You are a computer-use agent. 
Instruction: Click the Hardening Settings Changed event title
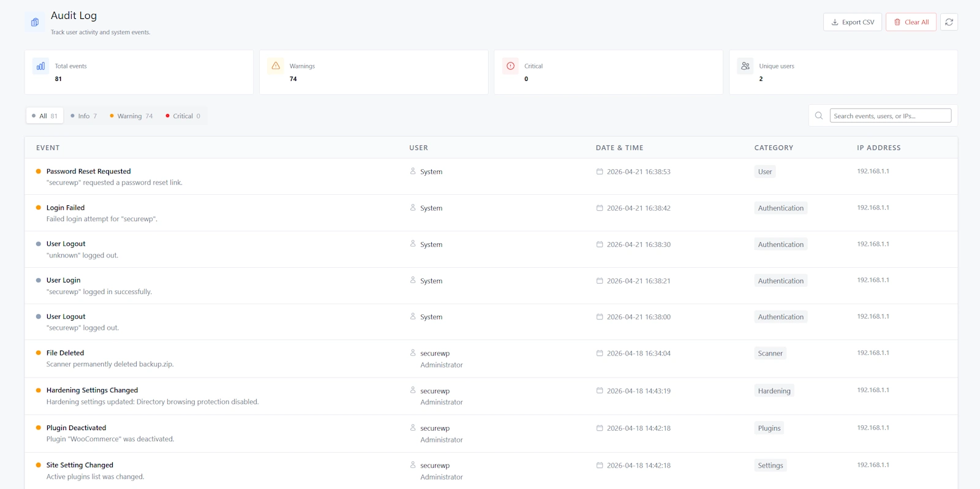coord(92,390)
